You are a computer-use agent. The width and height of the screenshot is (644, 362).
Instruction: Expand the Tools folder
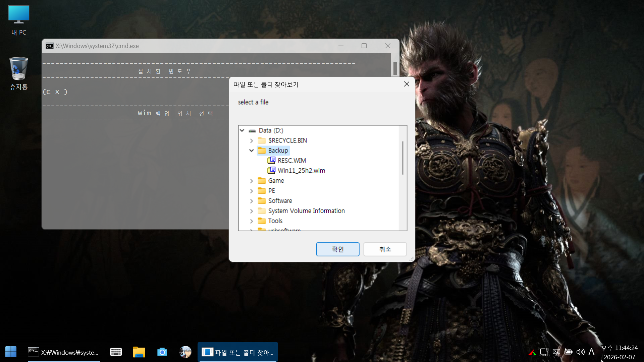(251, 221)
